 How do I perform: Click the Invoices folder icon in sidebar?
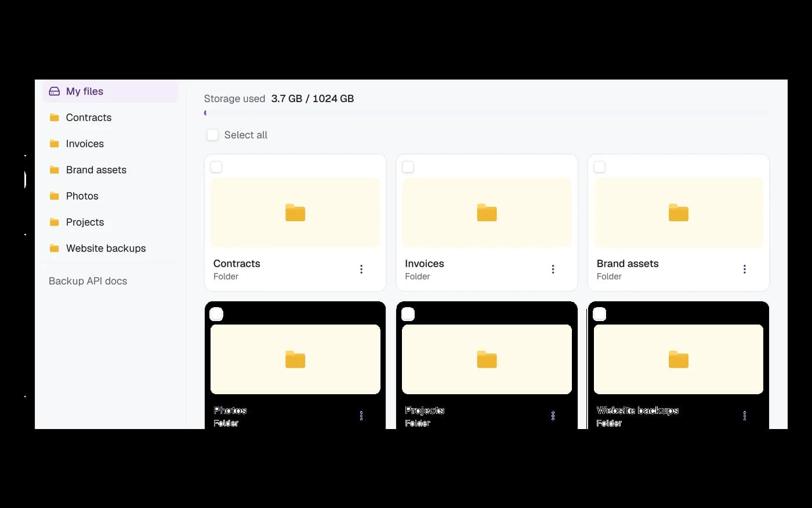click(55, 143)
